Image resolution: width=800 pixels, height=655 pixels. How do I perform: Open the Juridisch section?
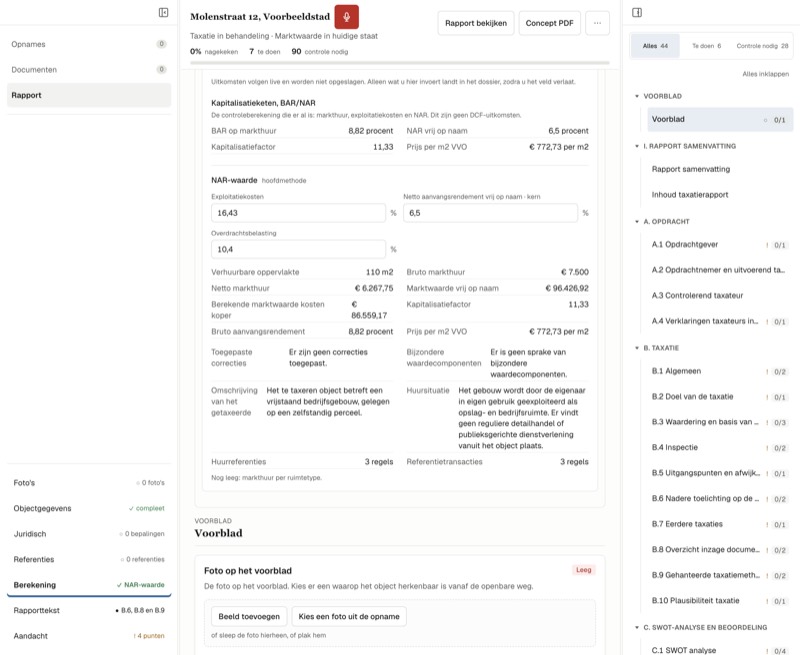(x=89, y=534)
